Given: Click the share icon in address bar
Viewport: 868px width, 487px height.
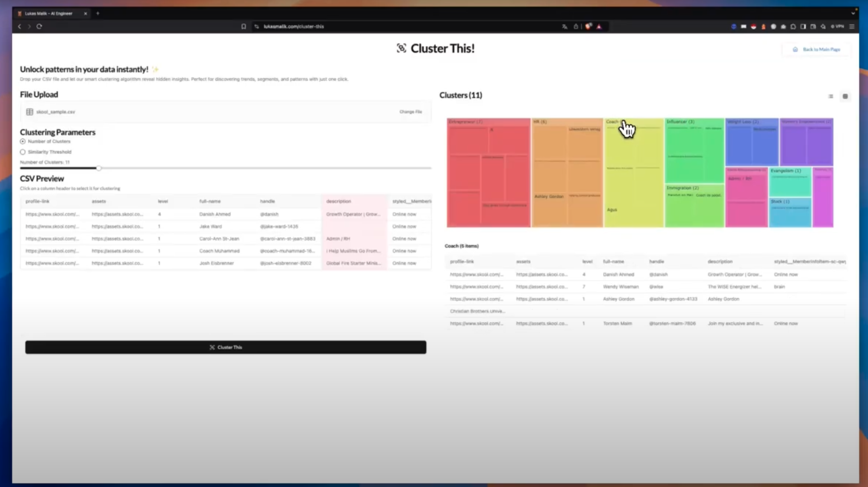Looking at the screenshot, I should tap(576, 26).
